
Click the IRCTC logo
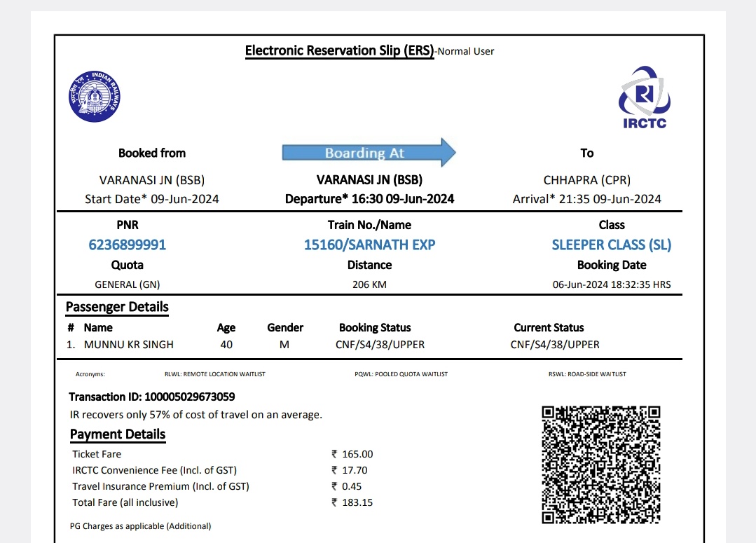(645, 98)
